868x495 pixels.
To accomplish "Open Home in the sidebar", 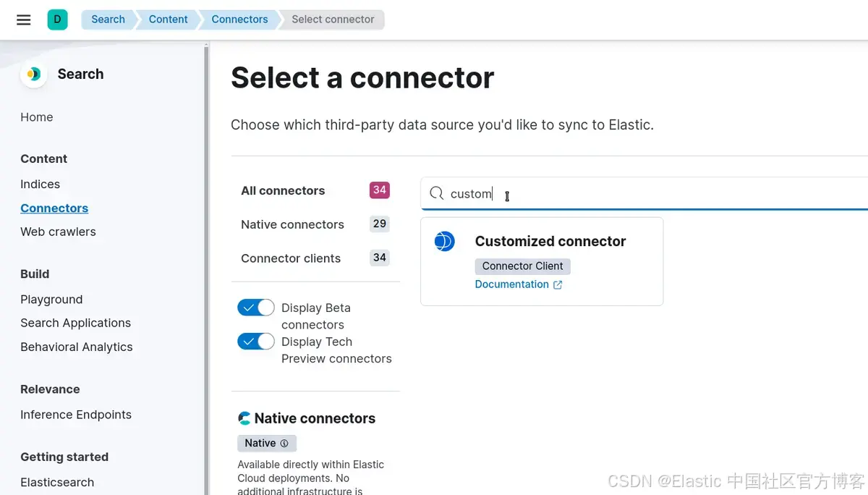I will [37, 117].
